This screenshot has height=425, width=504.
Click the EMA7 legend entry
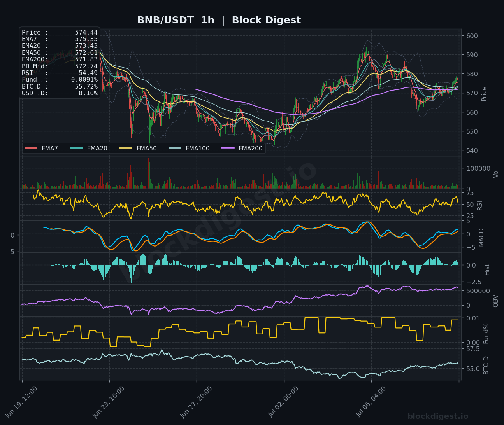[42, 148]
